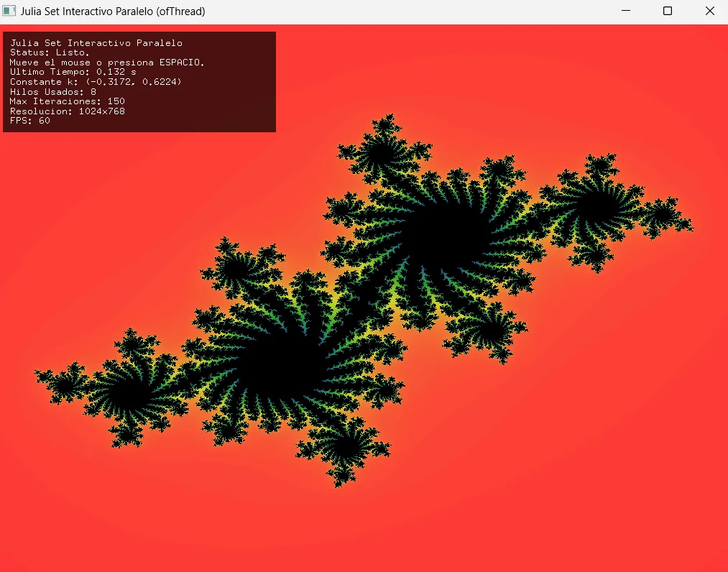Click the "Resolucion: 1024x768" line

coord(67,111)
